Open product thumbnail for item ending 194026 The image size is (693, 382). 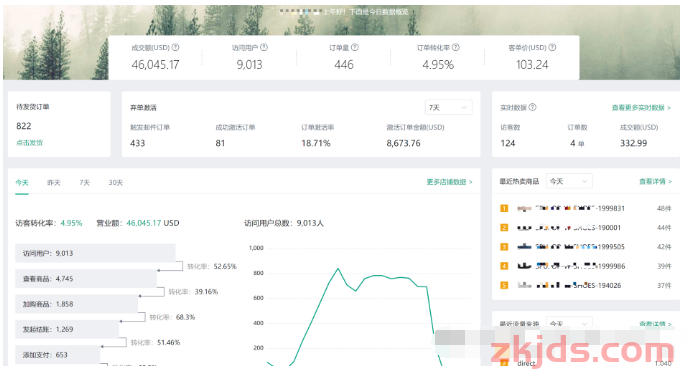coord(524,285)
